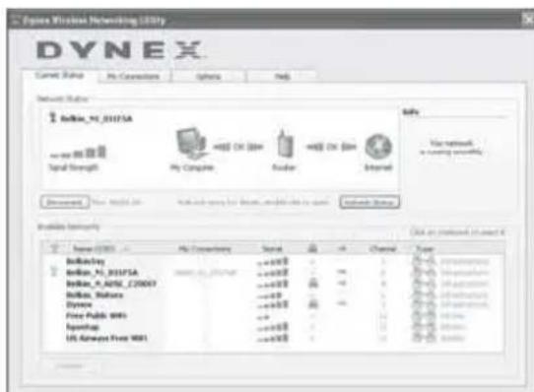Select the Free Public WiFi network
The height and width of the screenshot is (392, 534).
(273, 316)
